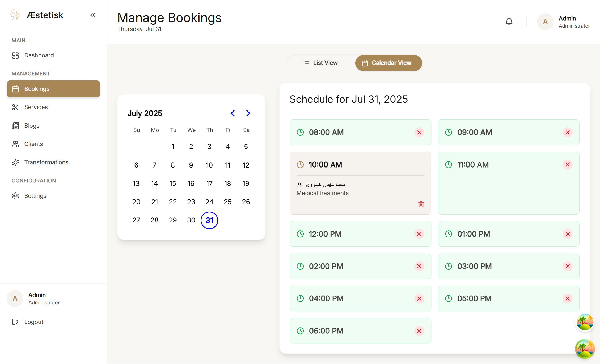Viewport: 600px width, 364px height.
Task: Open Settings gear in sidebar
Action: [x=15, y=196]
